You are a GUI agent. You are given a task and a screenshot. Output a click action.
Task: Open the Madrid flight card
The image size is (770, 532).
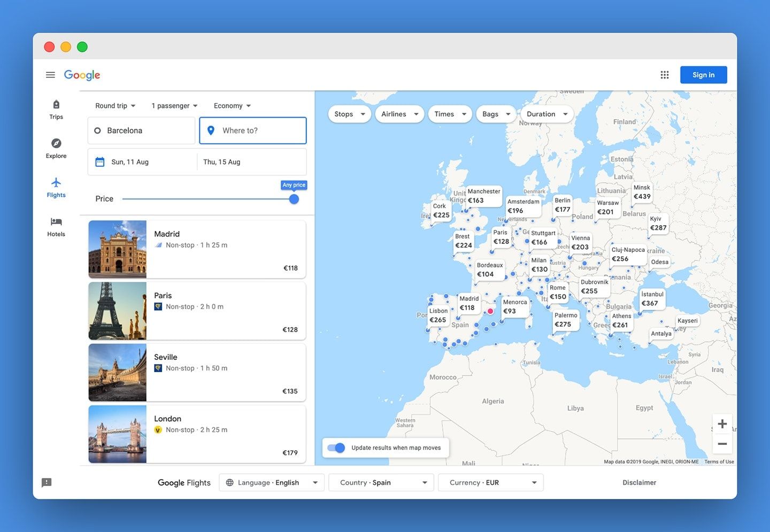click(197, 249)
